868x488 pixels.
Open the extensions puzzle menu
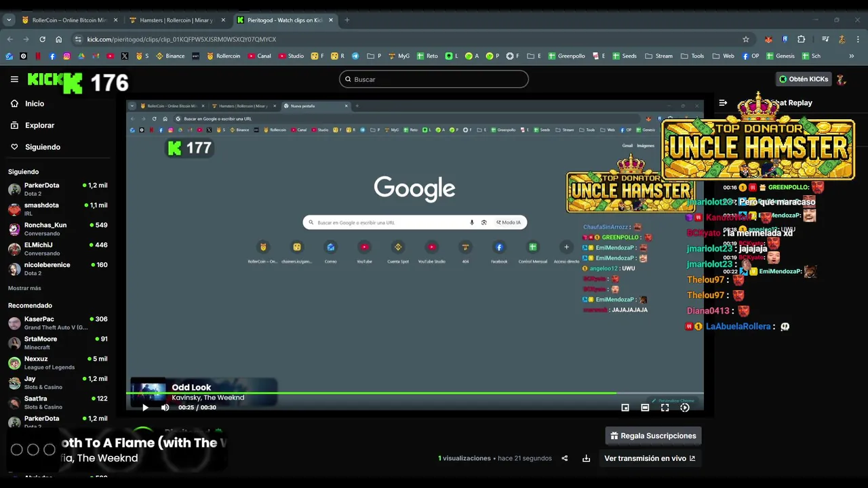801,39
